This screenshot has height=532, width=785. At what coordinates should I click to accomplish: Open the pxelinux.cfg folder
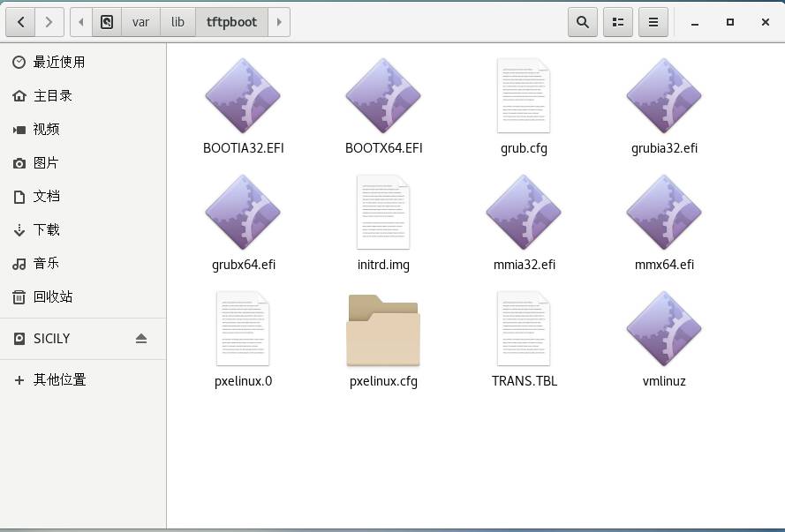coord(383,331)
